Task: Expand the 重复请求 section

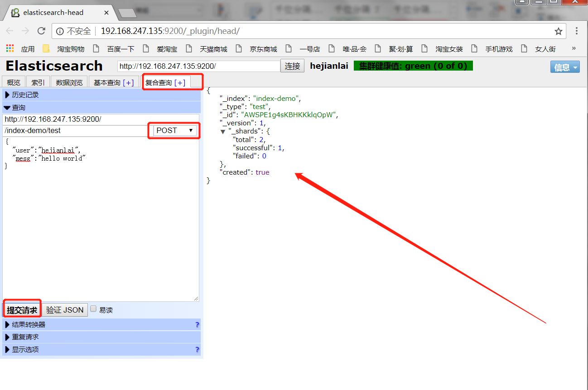Action: pos(25,337)
